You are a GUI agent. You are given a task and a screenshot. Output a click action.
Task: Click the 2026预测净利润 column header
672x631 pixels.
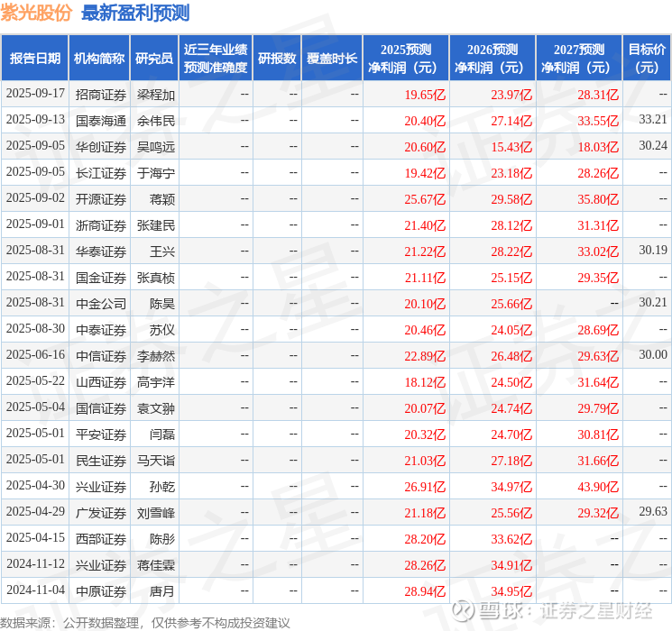492,59
